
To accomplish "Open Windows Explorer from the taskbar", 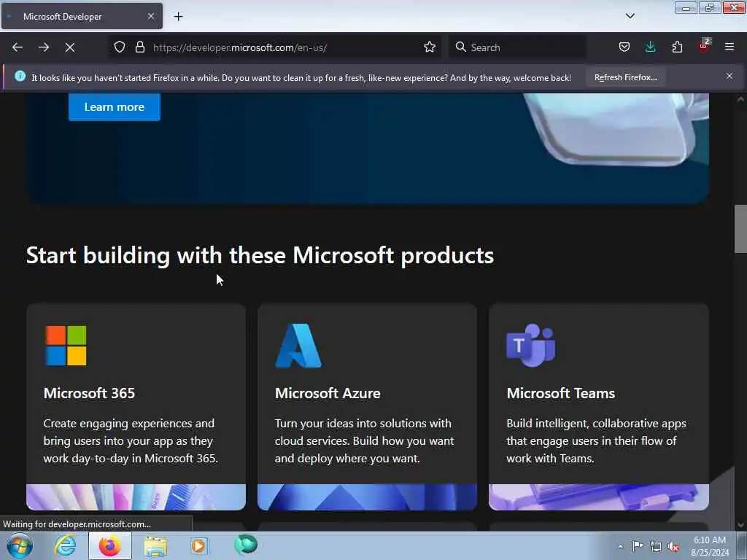I will [155, 546].
